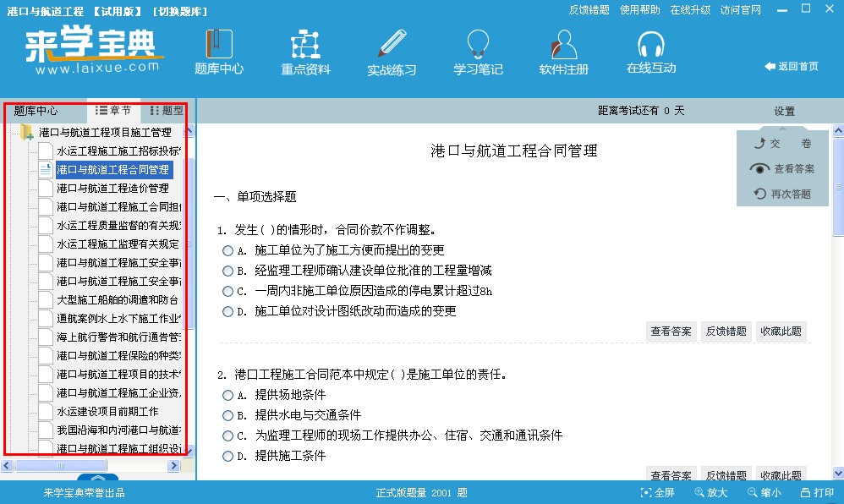Open the 题库中心 book icon

(219, 44)
